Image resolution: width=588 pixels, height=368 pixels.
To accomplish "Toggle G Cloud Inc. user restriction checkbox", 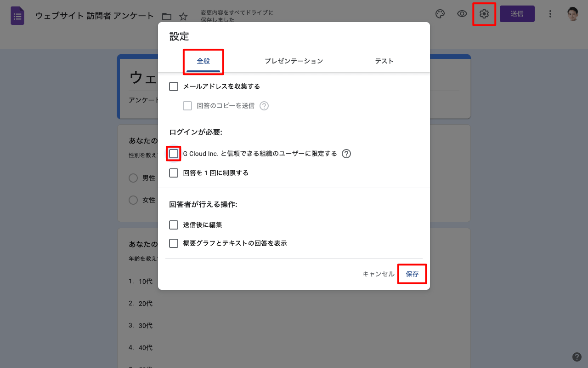I will tap(174, 154).
